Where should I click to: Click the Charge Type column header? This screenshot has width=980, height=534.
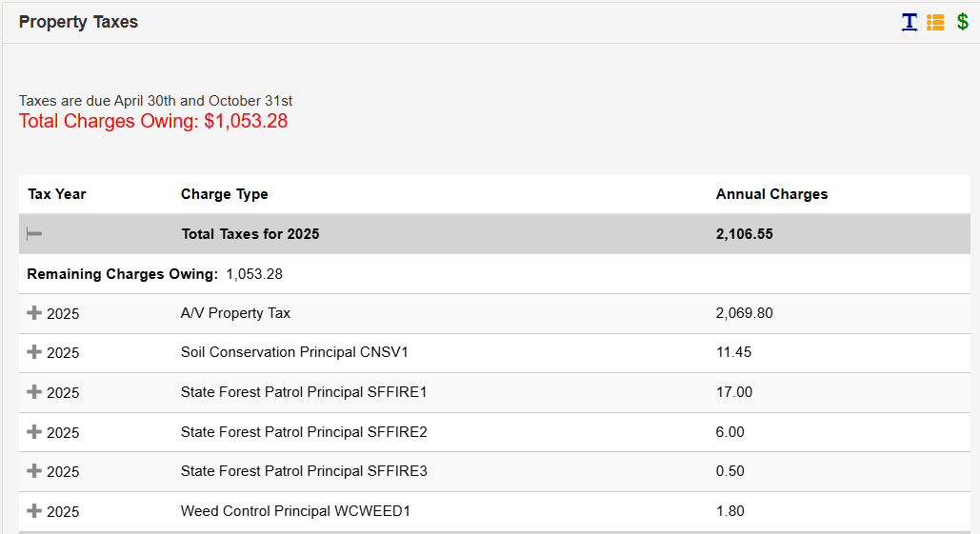tap(224, 194)
